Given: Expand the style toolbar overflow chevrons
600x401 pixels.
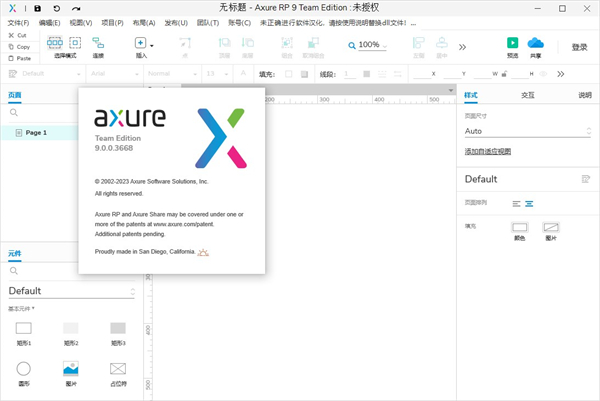Looking at the screenshot, I should tap(561, 74).
